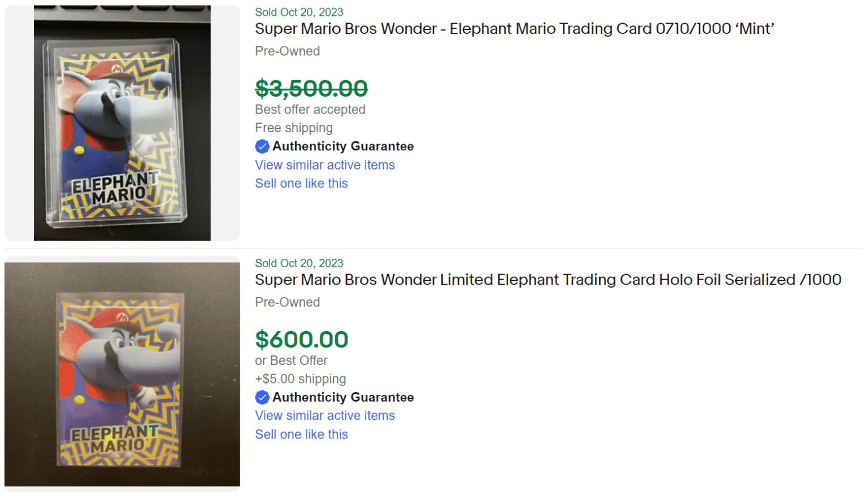
Task: Select 'Sell one like this' on the first listing
Action: (x=301, y=183)
